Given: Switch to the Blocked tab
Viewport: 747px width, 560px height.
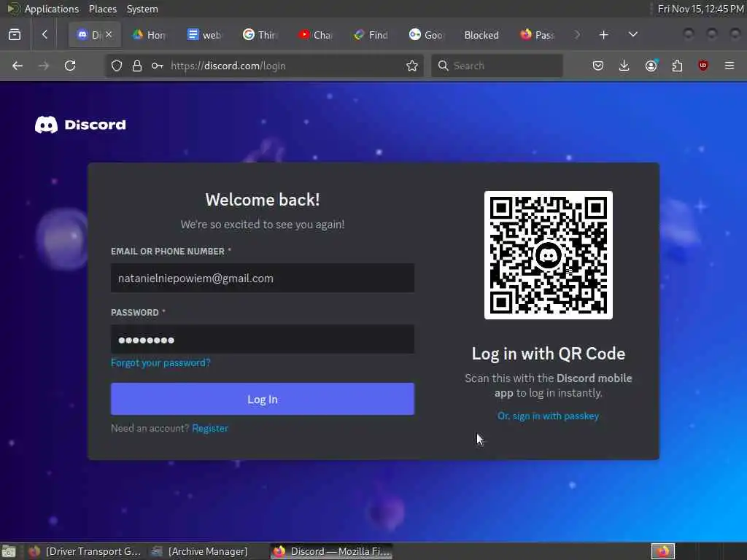Looking at the screenshot, I should pos(481,35).
